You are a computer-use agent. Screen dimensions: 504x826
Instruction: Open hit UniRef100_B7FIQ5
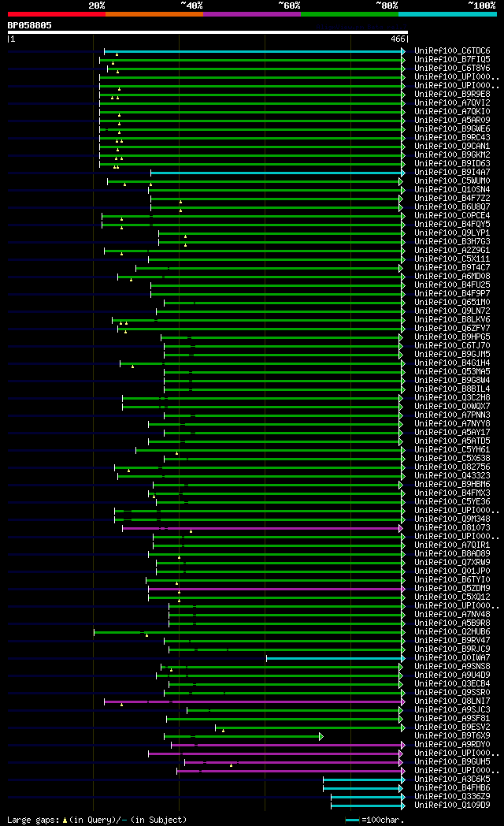click(x=452, y=60)
